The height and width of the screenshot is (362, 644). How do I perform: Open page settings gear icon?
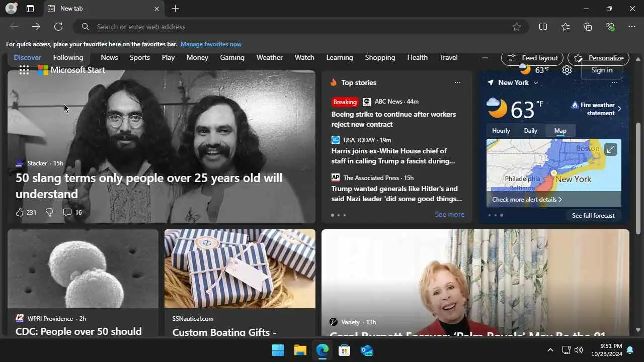pos(567,70)
